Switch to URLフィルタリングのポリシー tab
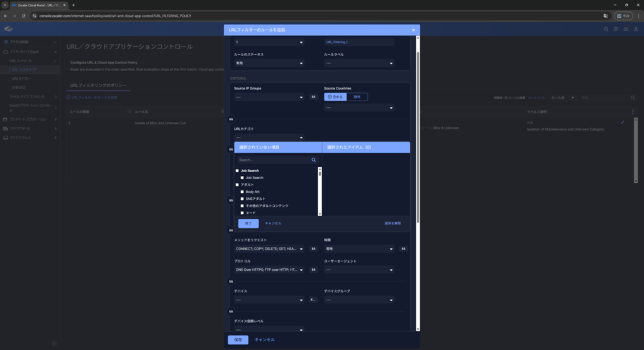644x350 pixels. click(x=98, y=84)
